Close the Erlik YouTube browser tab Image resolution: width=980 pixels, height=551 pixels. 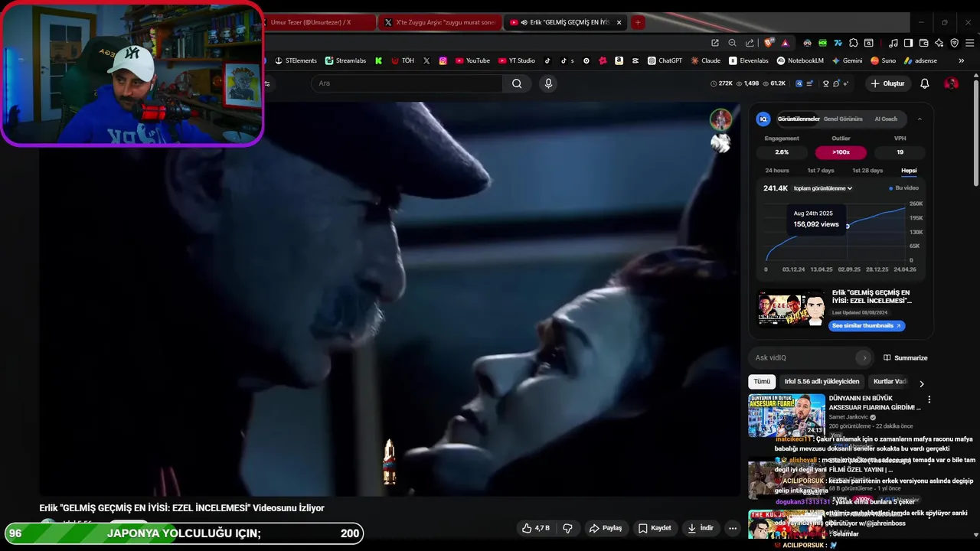[619, 22]
